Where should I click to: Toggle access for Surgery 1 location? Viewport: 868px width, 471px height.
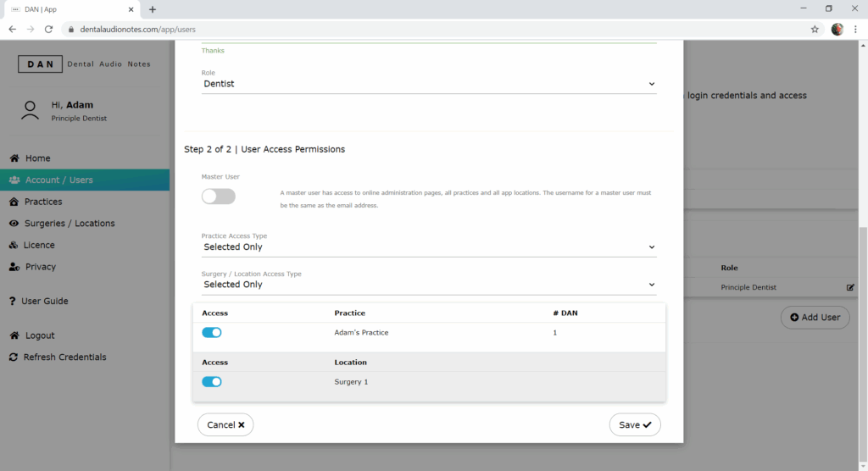212,382
